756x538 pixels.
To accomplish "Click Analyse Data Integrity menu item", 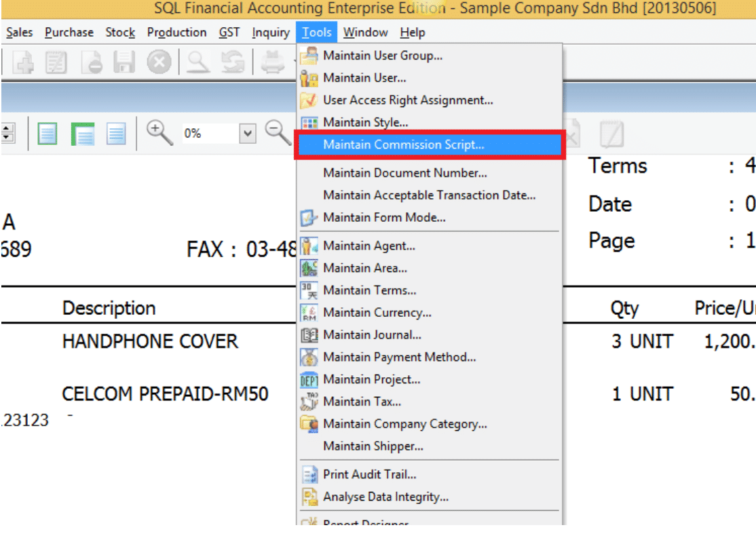I will click(385, 497).
